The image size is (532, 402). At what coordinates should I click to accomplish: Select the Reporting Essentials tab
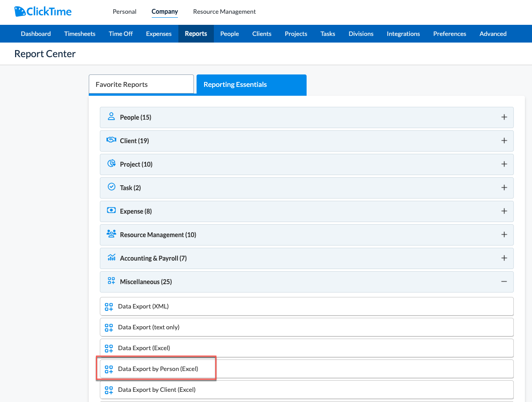tap(252, 85)
